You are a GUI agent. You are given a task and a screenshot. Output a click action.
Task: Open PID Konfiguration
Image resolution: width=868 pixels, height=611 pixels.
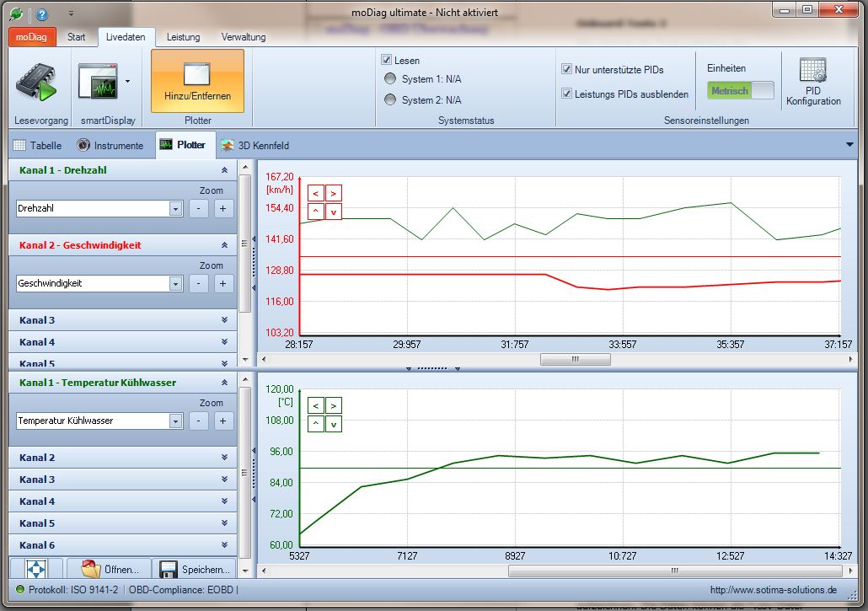pos(812,82)
